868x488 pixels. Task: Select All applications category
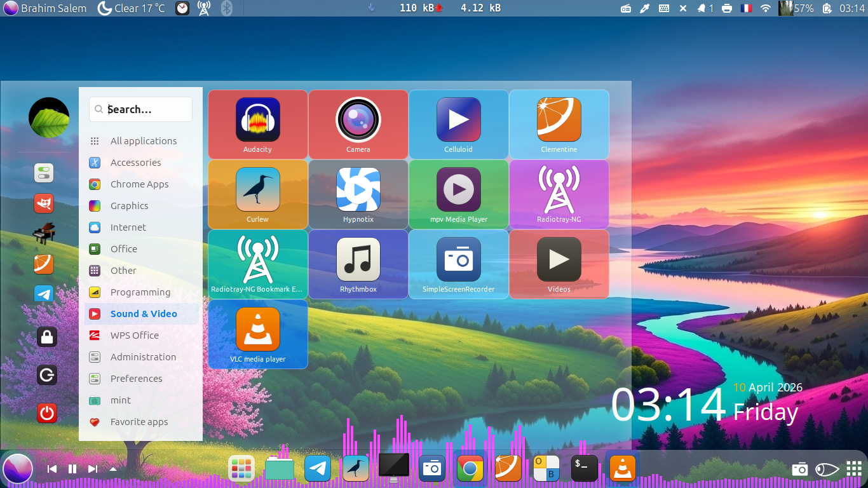point(142,141)
